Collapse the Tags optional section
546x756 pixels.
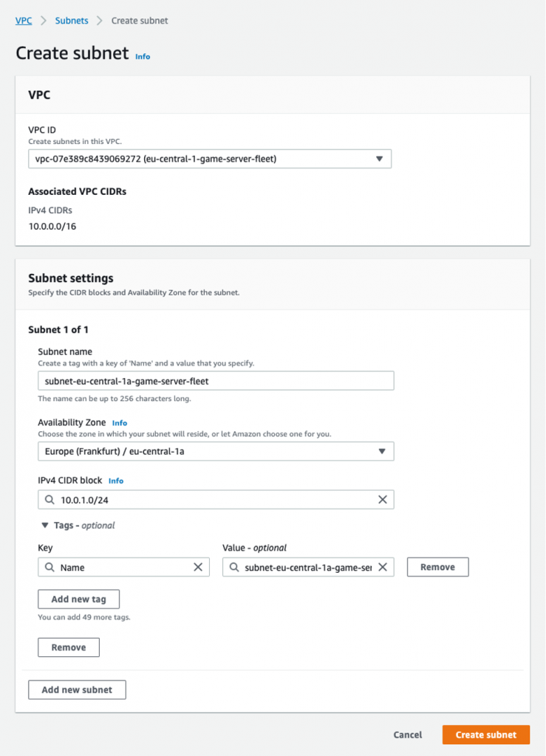pos(45,525)
